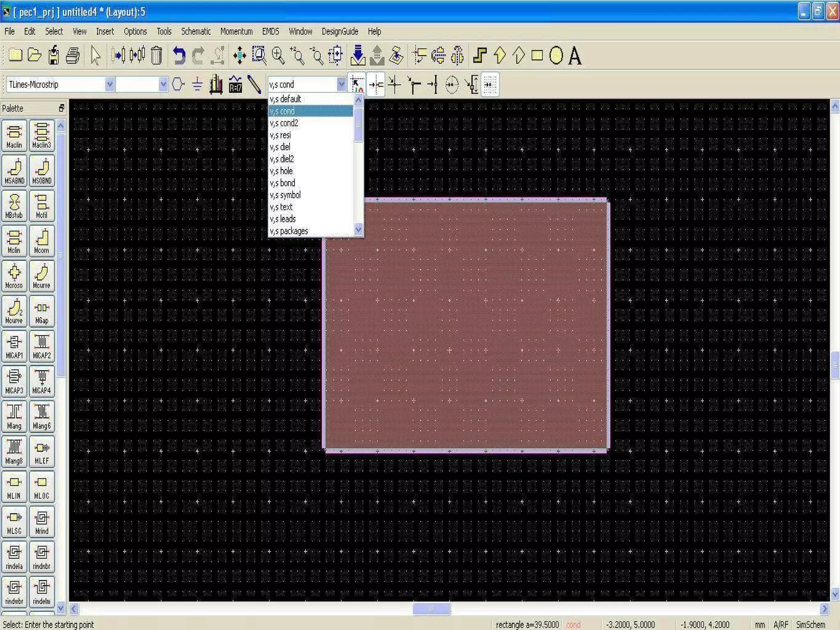Select the insert circle tool
The image size is (840, 630).
tap(556, 55)
